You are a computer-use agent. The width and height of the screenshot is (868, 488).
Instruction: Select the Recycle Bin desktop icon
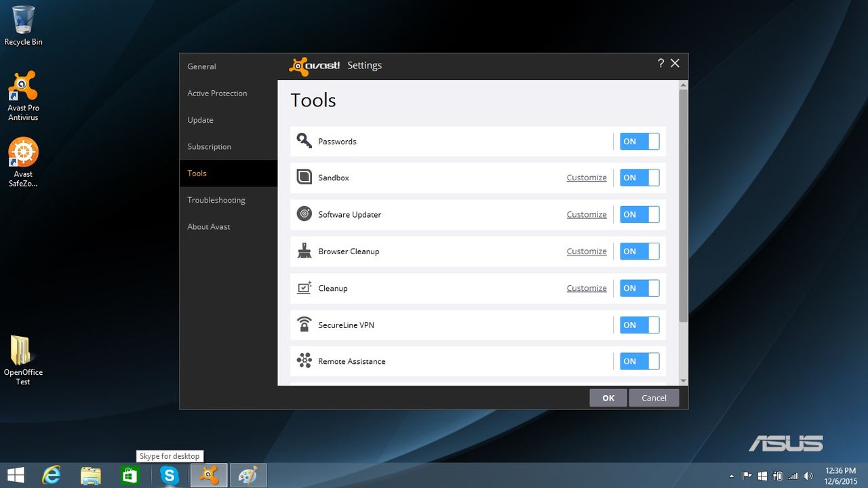click(23, 26)
